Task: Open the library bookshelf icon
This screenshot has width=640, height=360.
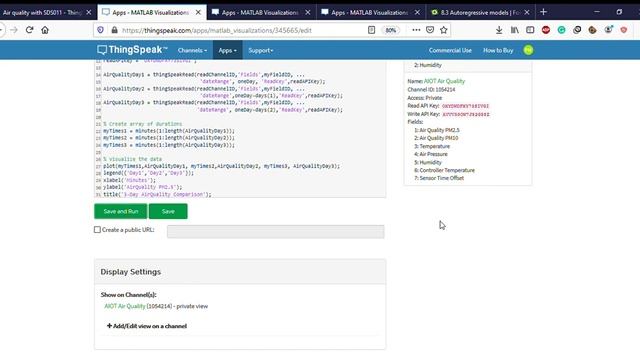Action: click(514, 30)
